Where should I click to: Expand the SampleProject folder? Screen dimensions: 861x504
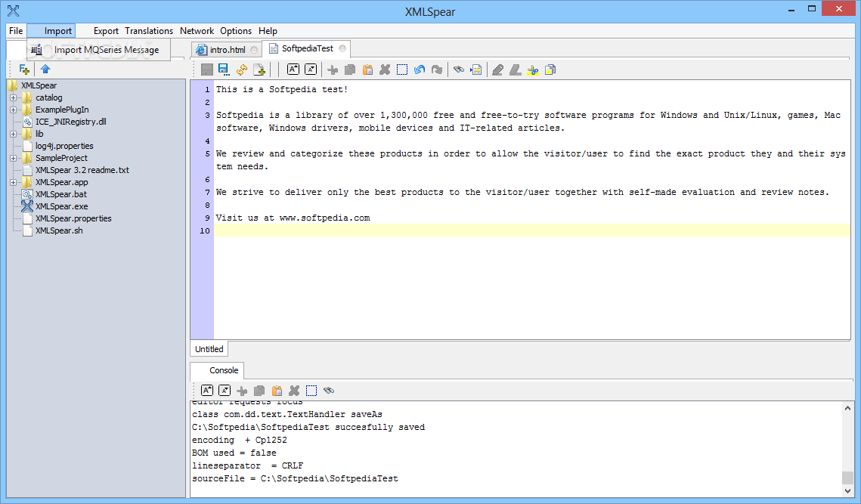pos(13,158)
